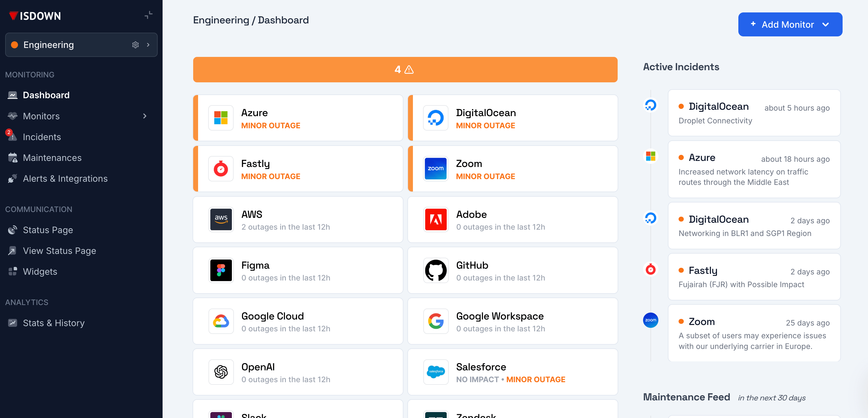Open the DigitalOcean monitor card logo
Viewport: 868px width, 418px height.
(436, 118)
